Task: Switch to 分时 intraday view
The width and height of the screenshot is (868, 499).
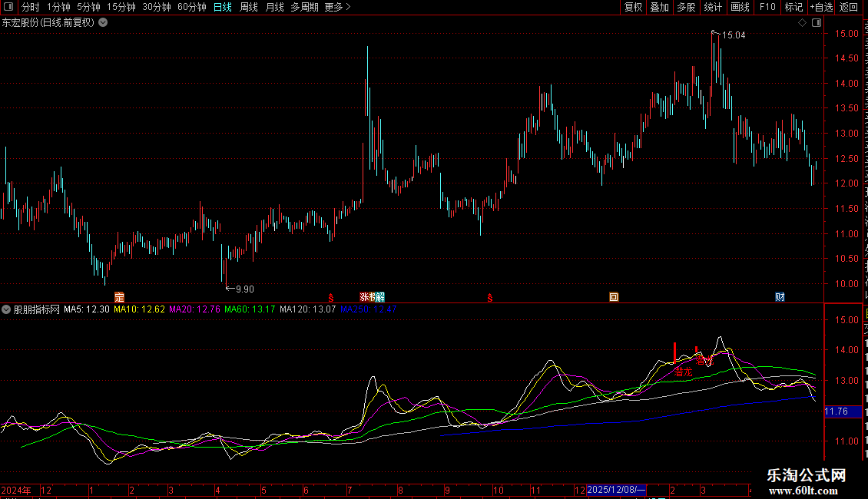Action: coord(31,7)
